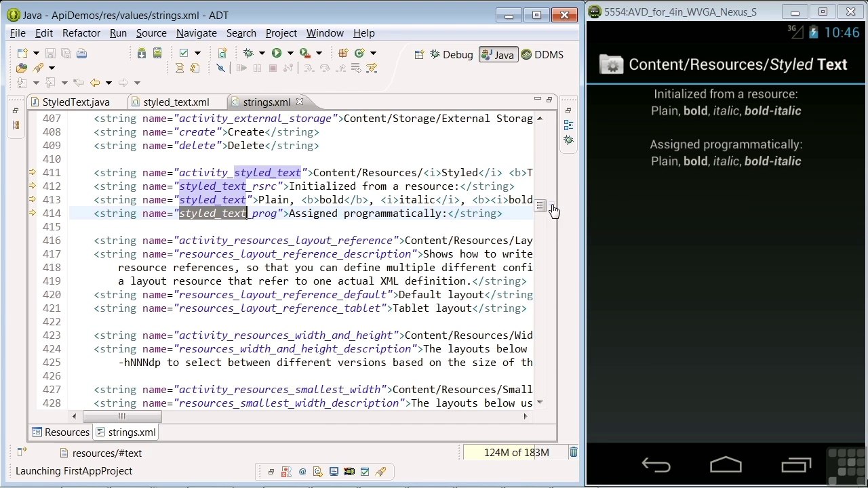This screenshot has height=488, width=868.
Task: Minimize the editor area
Action: [537, 100]
